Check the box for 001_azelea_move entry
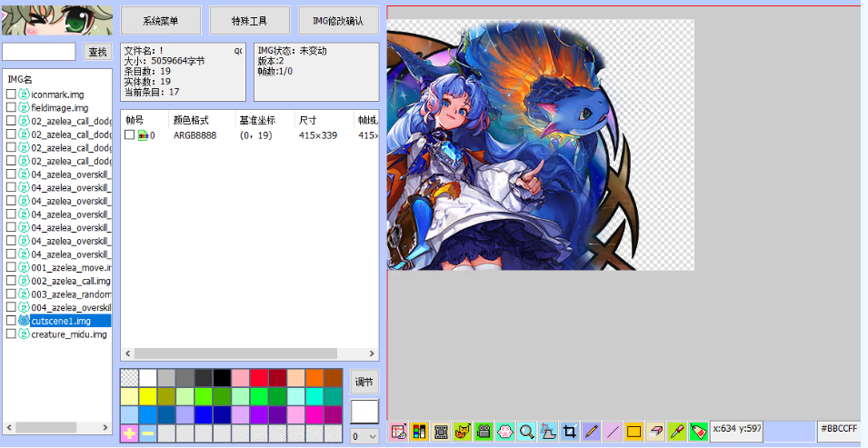Screen dimensions: 868x448 (11, 267)
